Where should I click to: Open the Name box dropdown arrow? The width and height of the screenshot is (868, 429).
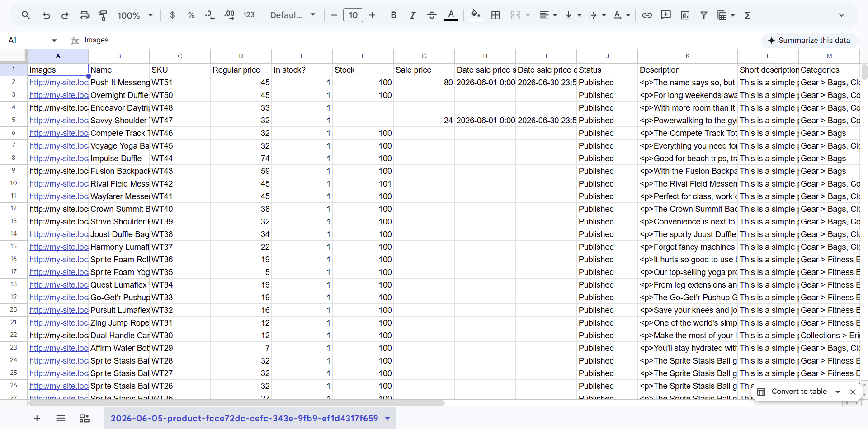point(54,40)
